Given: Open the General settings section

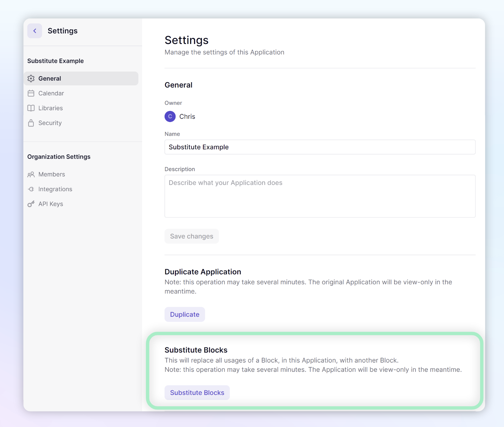Looking at the screenshot, I should pos(81,78).
